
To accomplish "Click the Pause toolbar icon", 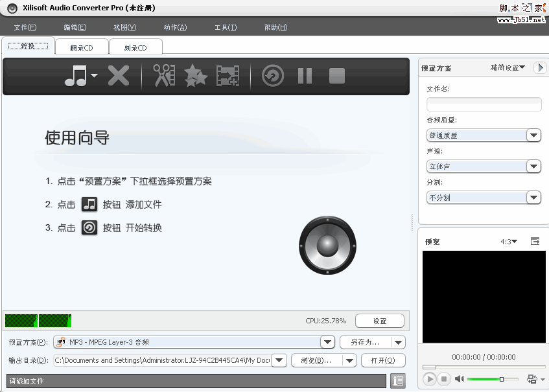I will click(x=305, y=76).
